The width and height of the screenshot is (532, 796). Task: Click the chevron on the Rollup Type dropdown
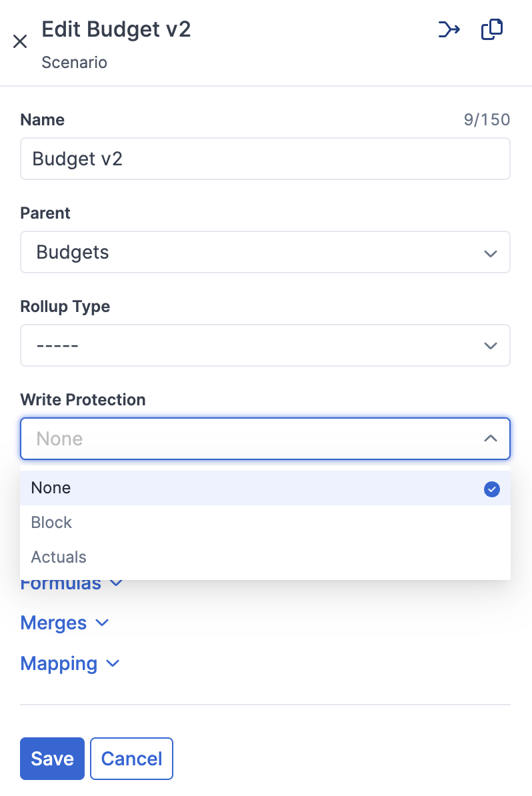491,345
